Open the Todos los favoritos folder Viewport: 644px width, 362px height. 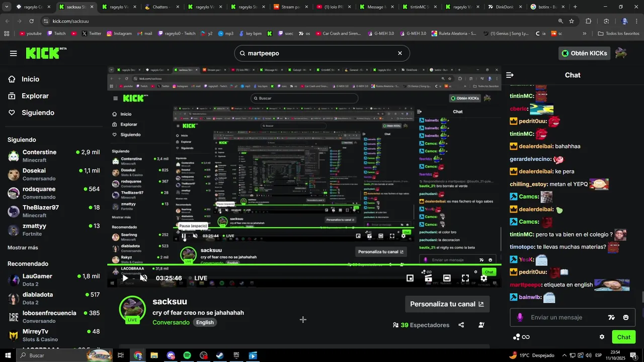tap(618, 34)
